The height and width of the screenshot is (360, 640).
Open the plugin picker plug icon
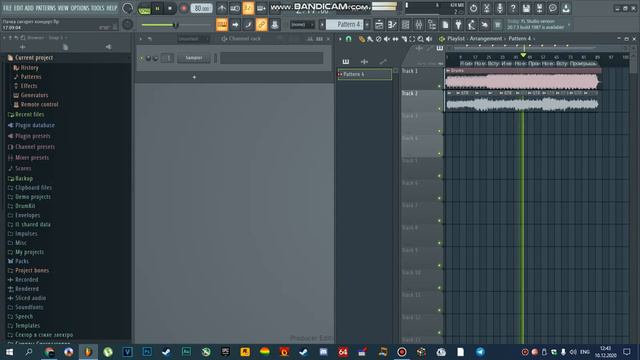click(458, 25)
